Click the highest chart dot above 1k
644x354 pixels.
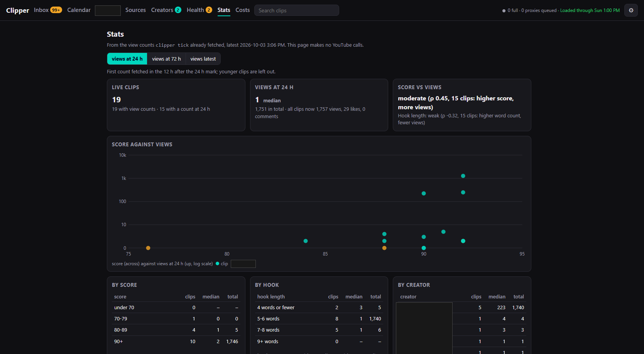coord(463,176)
